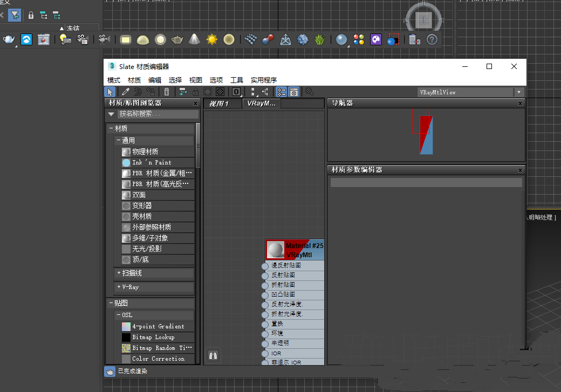The width and height of the screenshot is (561, 392).
Task: Open the 编辑 menu
Action: click(x=155, y=80)
